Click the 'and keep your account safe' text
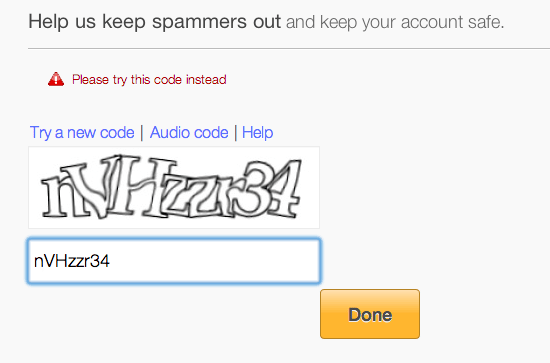The width and height of the screenshot is (550, 363). pyautogui.click(x=395, y=22)
